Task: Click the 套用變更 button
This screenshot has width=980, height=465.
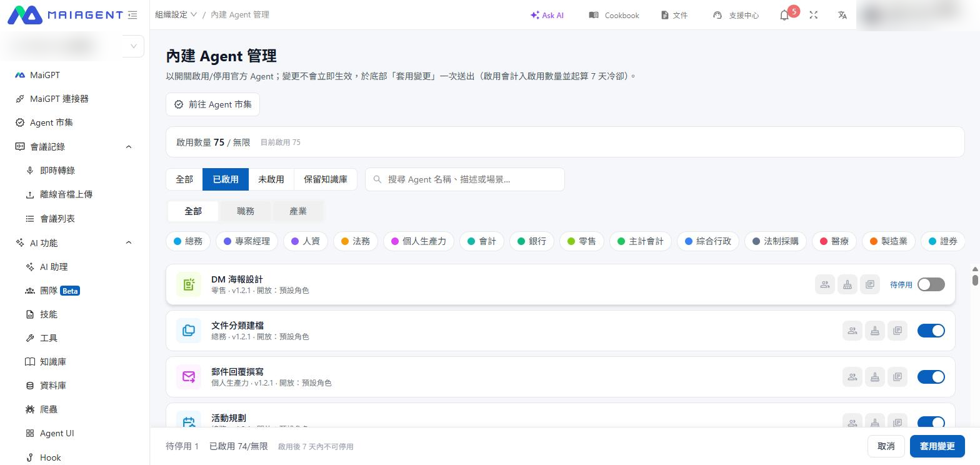Action: coord(937,446)
